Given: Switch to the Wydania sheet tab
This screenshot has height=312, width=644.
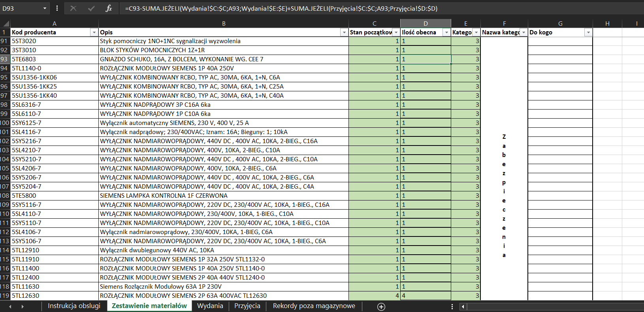Looking at the screenshot, I should pos(210,306).
